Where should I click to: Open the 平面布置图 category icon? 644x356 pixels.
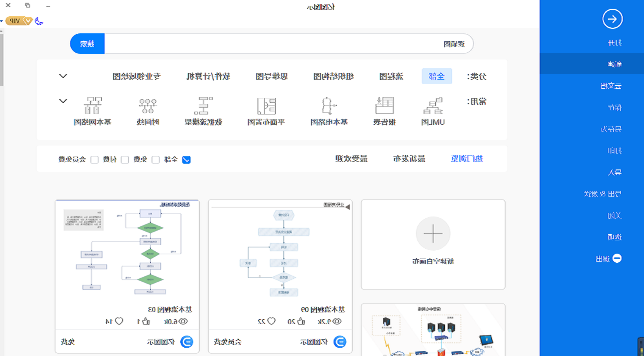pyautogui.click(x=266, y=106)
